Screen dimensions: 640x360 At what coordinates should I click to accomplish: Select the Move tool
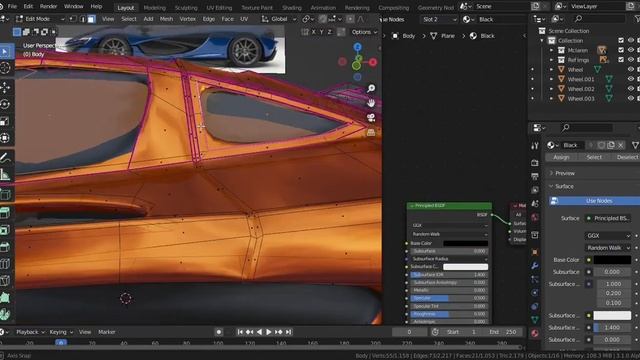[5, 87]
